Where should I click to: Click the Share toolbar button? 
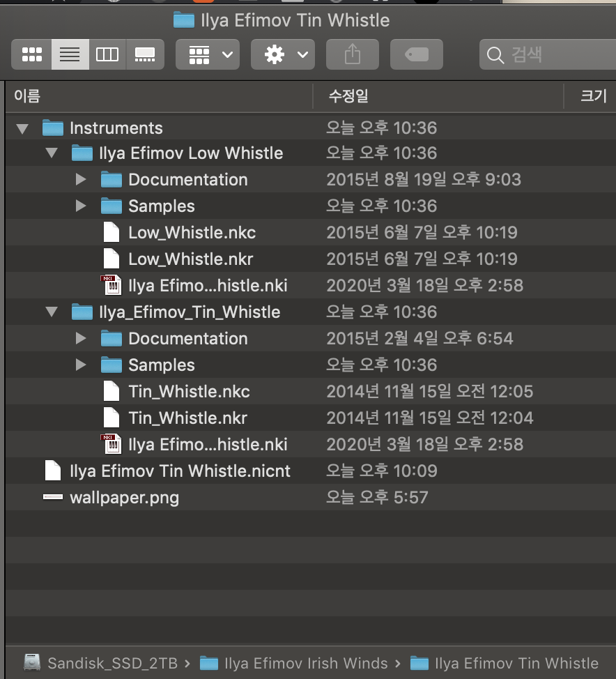click(353, 54)
